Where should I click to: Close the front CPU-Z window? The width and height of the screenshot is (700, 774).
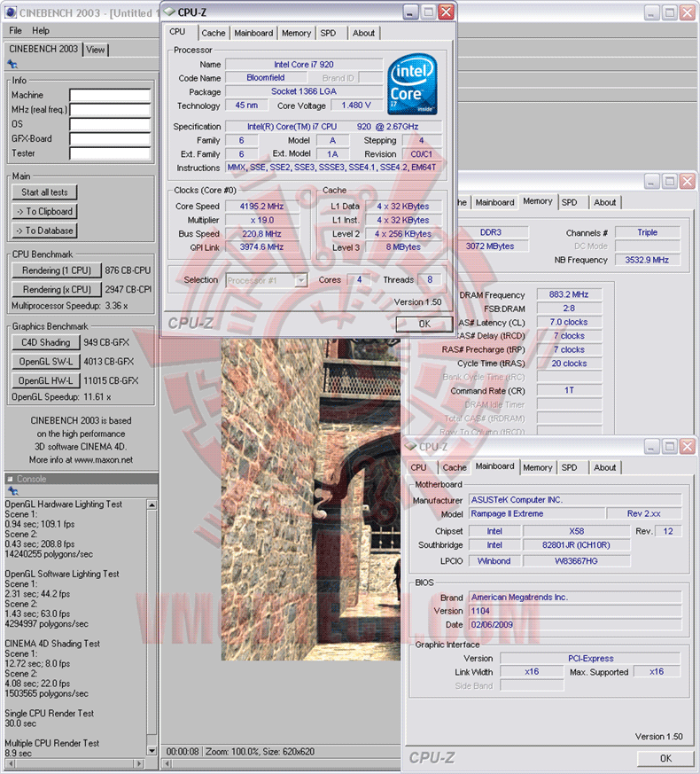[x=446, y=12]
